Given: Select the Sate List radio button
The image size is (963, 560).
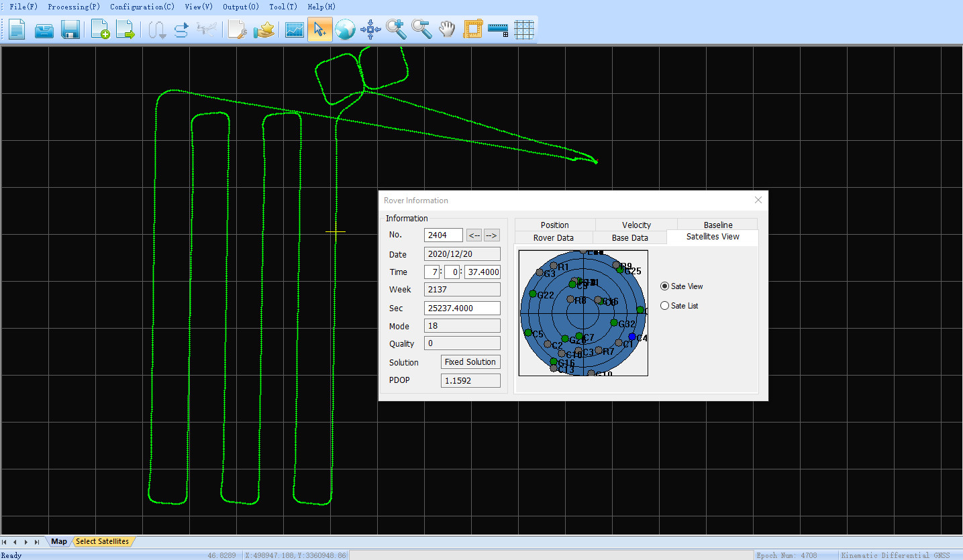Looking at the screenshot, I should tap(665, 306).
